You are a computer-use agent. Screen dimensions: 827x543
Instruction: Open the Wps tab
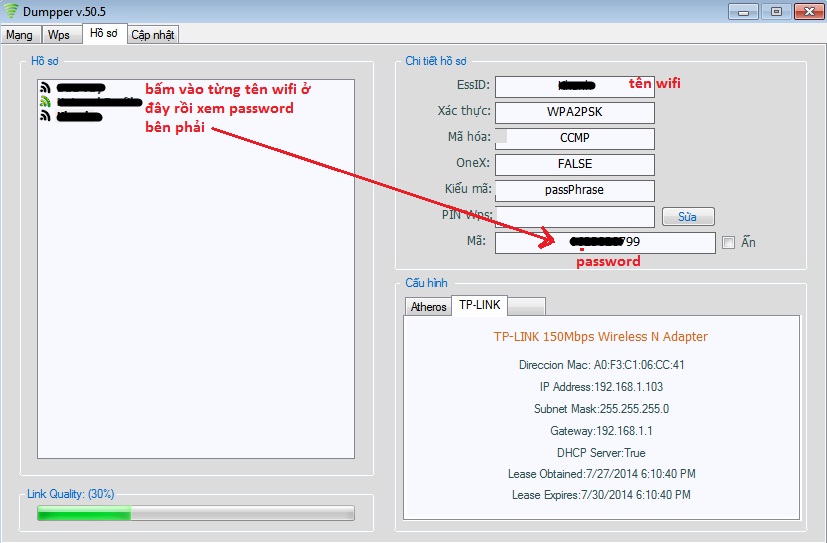coord(59,34)
